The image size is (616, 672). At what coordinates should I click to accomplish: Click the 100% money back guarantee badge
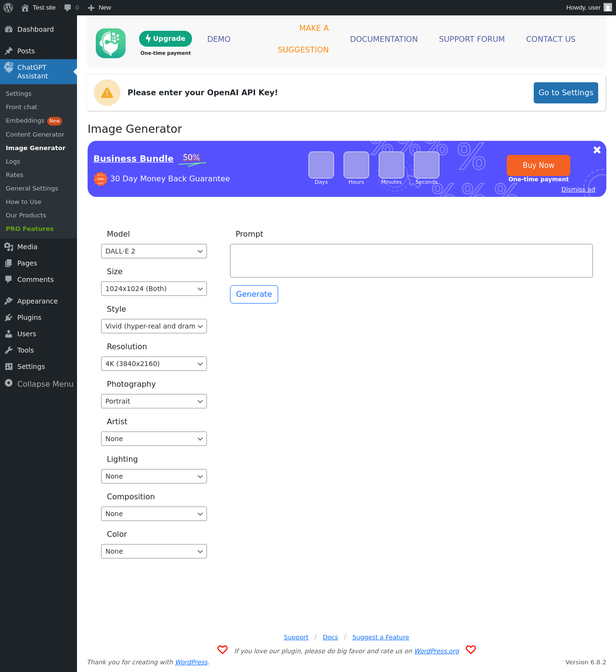click(100, 178)
